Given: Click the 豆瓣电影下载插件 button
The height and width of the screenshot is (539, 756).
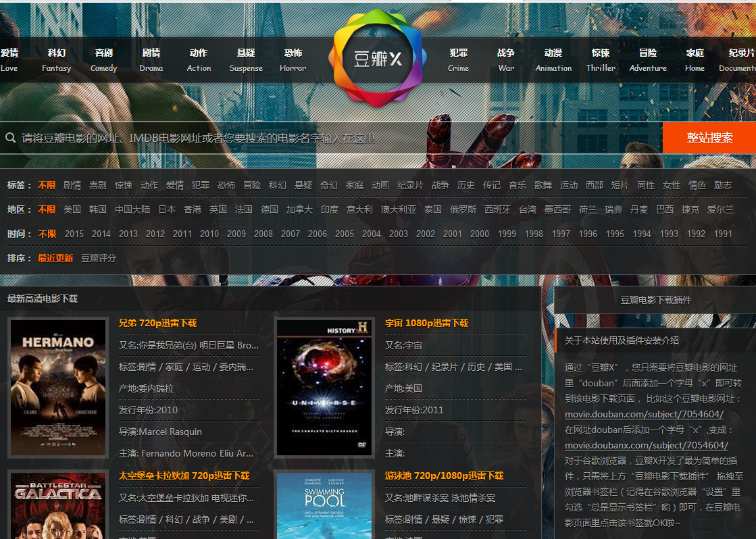Looking at the screenshot, I should (655, 300).
